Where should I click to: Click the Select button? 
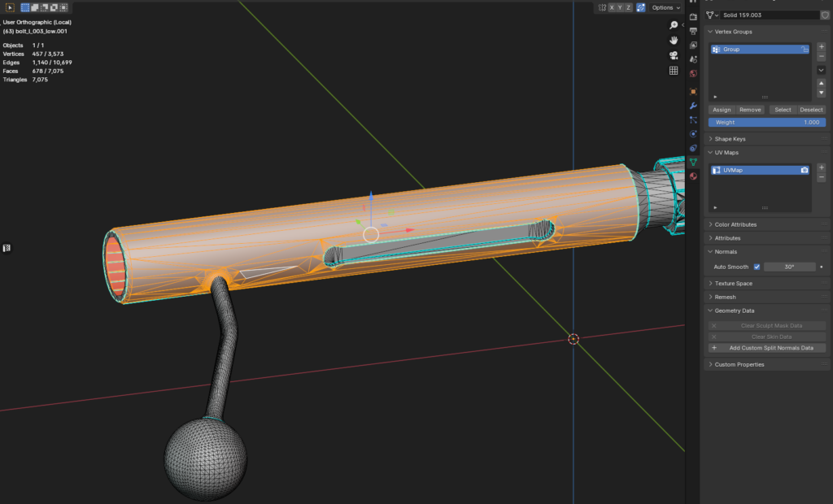click(x=783, y=110)
